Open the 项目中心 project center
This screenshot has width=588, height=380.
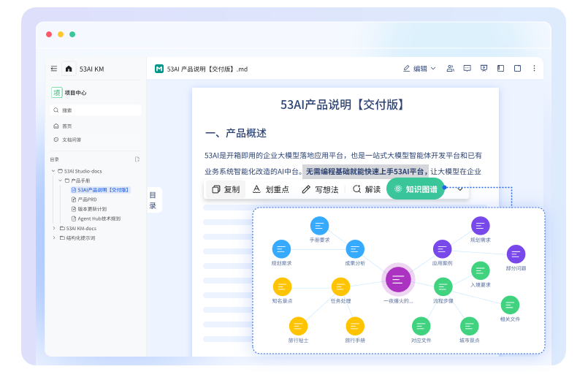pyautogui.click(x=69, y=93)
